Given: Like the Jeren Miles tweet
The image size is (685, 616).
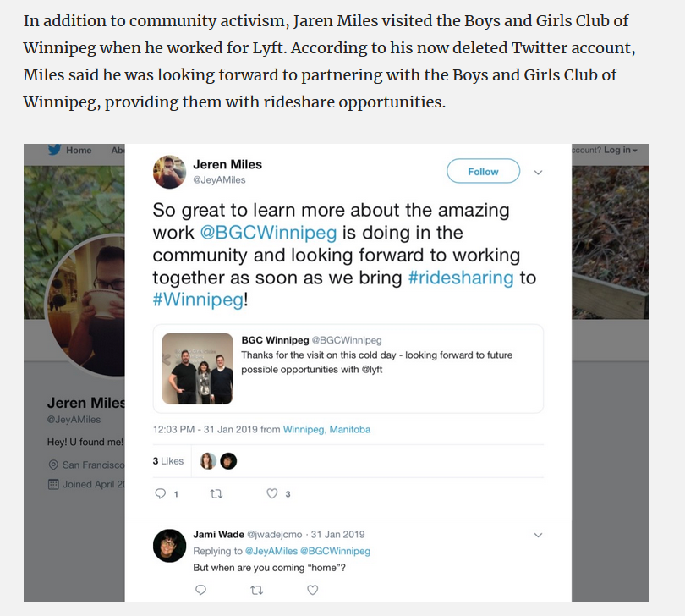Looking at the screenshot, I should click(272, 493).
